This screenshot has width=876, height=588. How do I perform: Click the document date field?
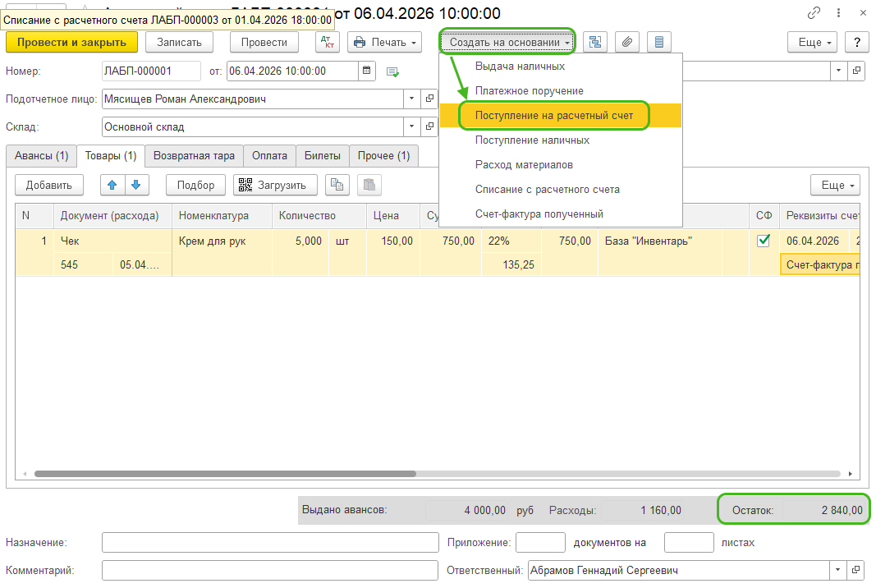pyautogui.click(x=292, y=71)
